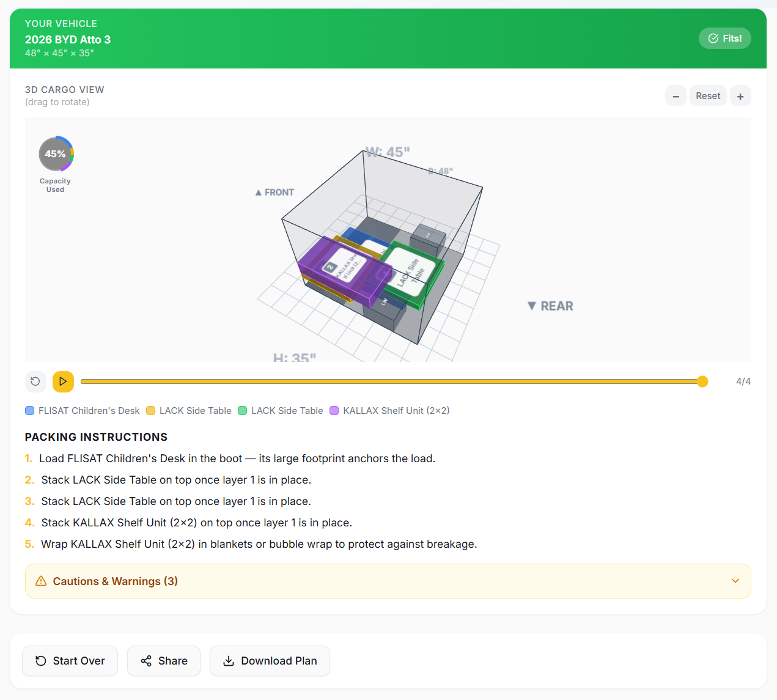Reset the 3D cargo view

coord(708,96)
